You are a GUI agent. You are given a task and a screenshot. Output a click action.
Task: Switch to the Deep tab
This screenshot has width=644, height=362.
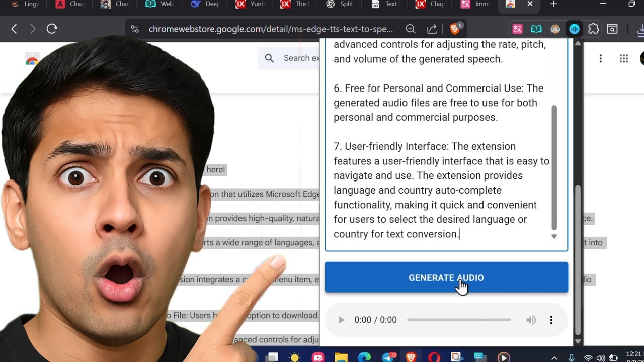click(x=205, y=4)
